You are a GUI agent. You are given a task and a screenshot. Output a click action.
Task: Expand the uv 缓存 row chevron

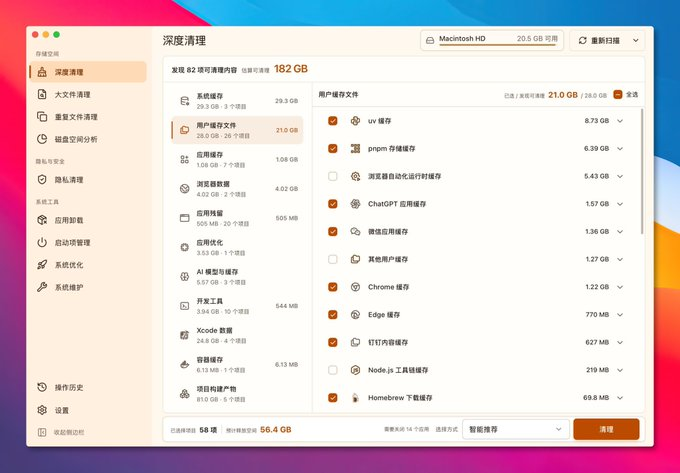[x=620, y=121]
